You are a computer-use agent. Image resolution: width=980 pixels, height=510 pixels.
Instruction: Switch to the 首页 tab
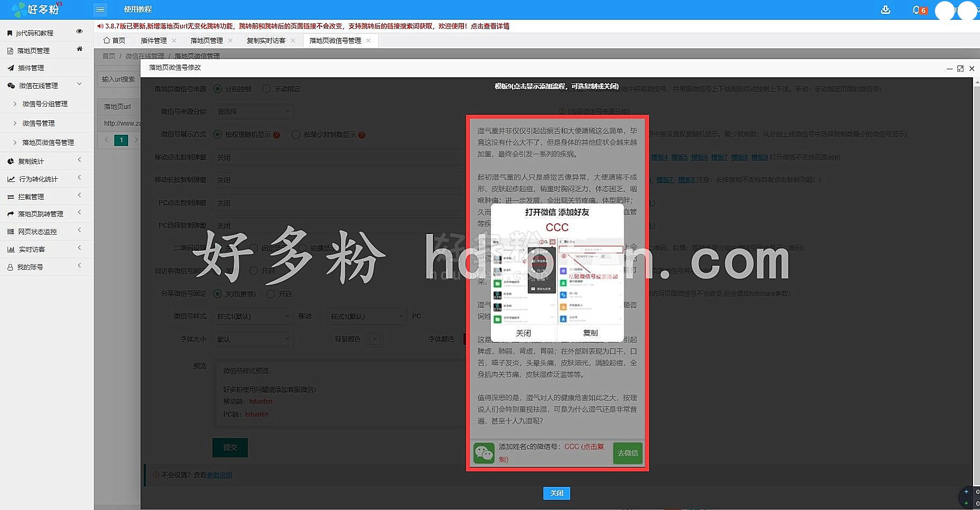point(114,41)
